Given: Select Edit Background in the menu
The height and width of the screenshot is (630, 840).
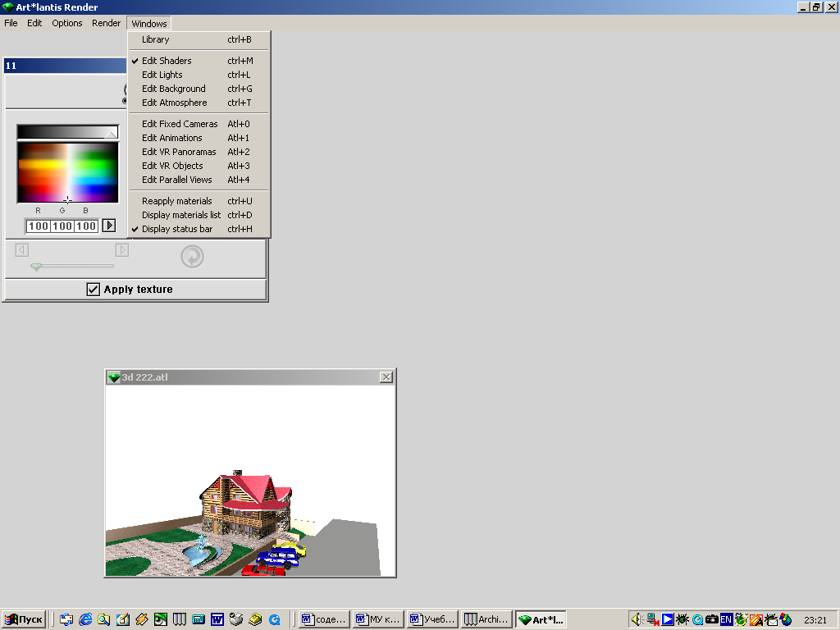Looking at the screenshot, I should [x=199, y=89].
